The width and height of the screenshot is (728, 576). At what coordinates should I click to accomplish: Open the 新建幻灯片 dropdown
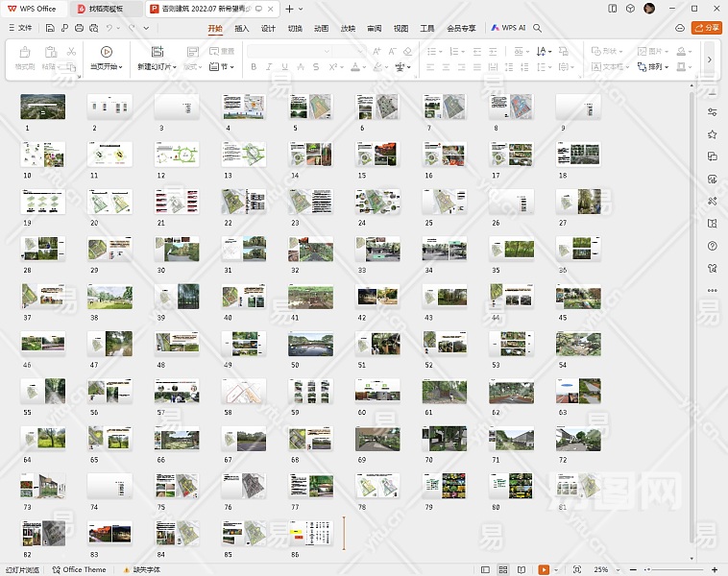coord(157,67)
